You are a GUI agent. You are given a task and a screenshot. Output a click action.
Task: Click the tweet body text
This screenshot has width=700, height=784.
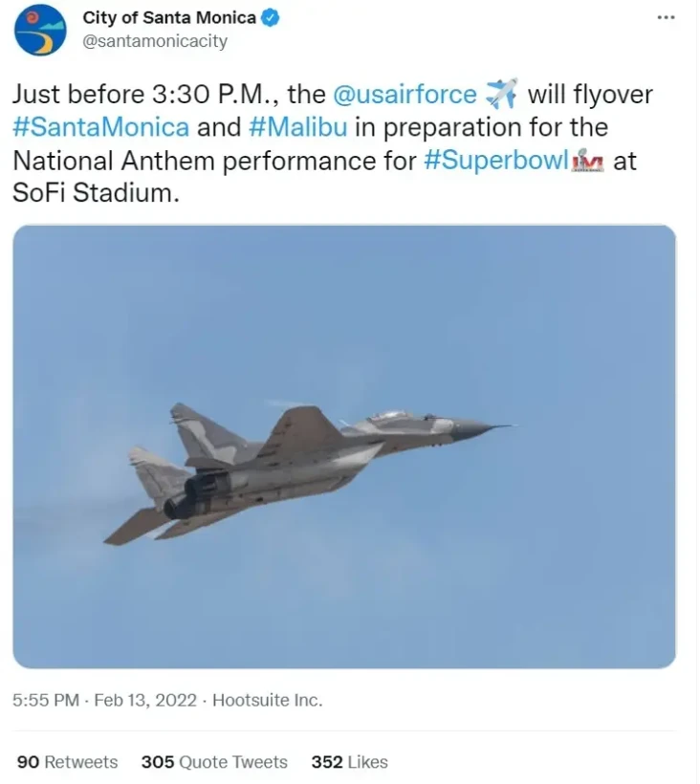click(x=333, y=143)
